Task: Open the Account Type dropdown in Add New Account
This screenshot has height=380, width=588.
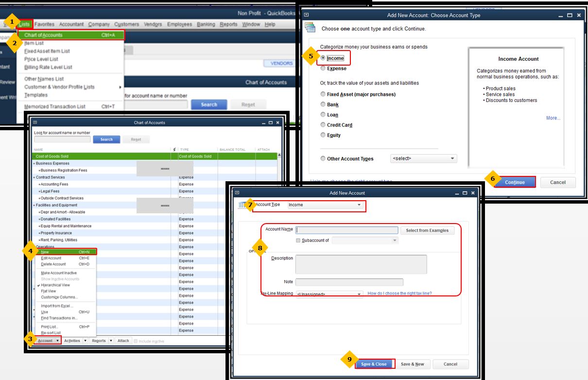Action: pos(325,205)
